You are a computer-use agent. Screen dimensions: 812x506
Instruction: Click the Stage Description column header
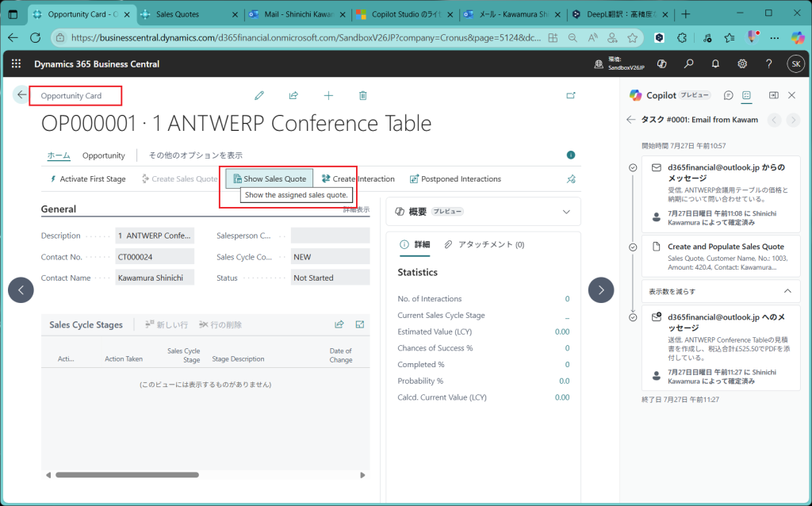[x=238, y=359]
